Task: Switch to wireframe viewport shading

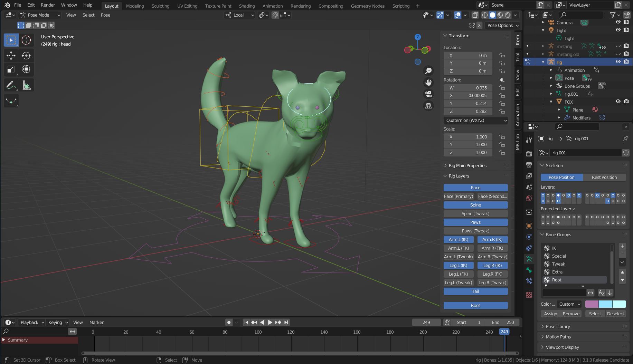Action: 485,15
